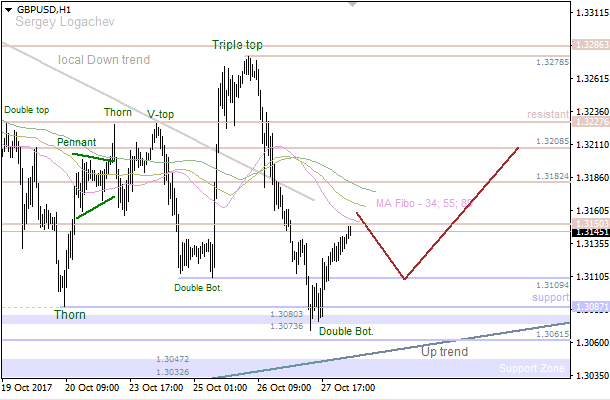Click the 1.30871 support price tag

[587, 307]
